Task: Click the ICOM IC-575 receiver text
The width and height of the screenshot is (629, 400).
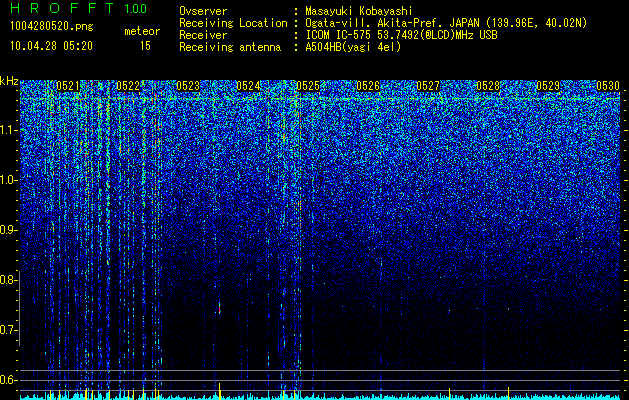Action: (401, 35)
